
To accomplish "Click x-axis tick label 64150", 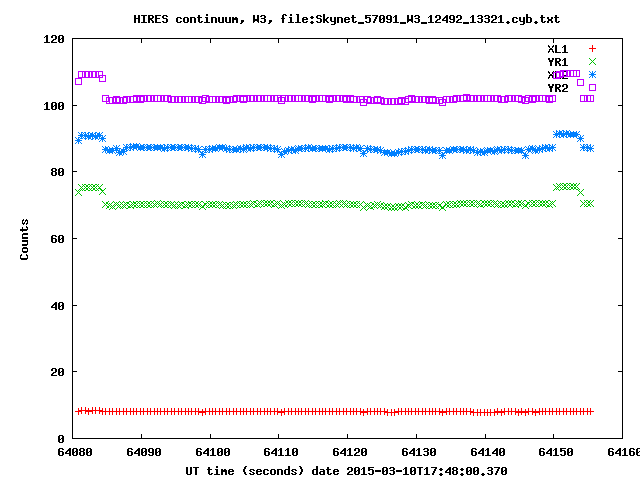I will [556, 452].
